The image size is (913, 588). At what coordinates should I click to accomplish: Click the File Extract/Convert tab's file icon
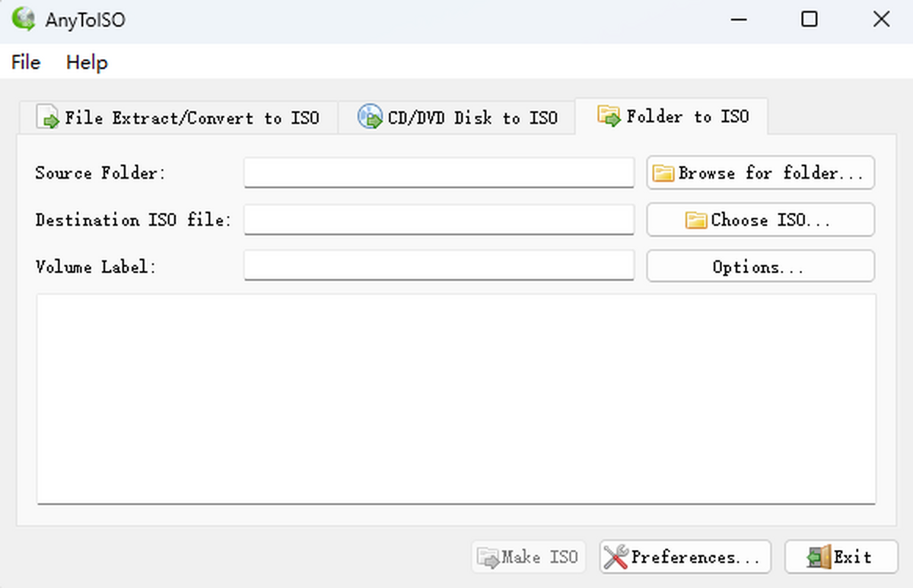49,118
